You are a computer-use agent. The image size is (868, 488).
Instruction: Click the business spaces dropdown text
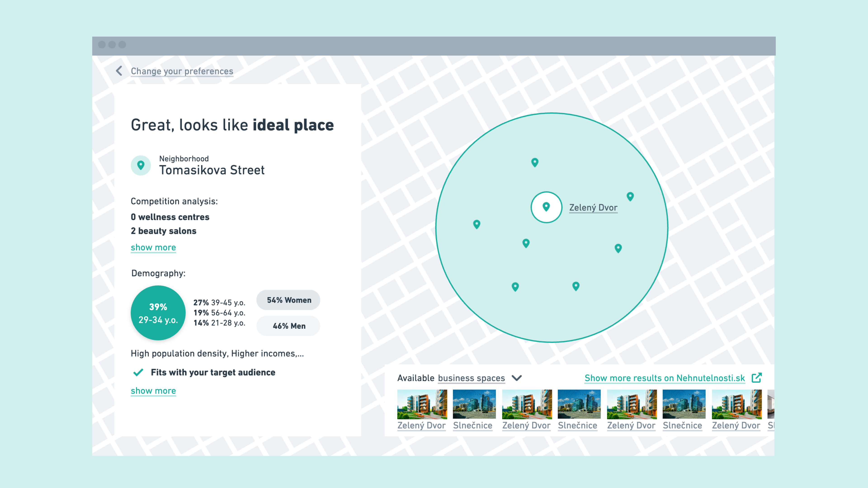tap(471, 378)
